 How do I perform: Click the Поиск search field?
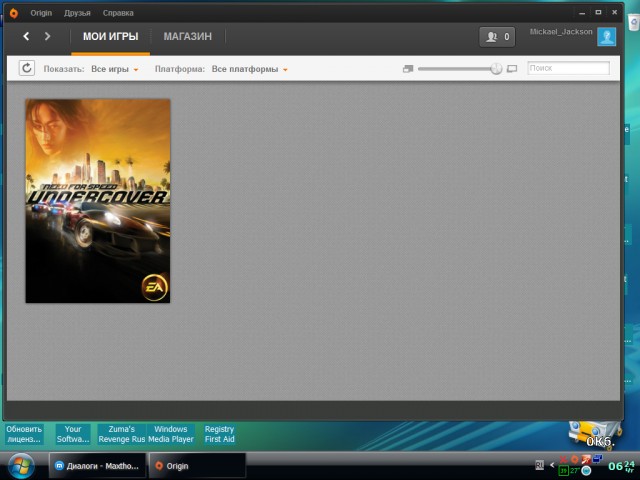tap(567, 69)
